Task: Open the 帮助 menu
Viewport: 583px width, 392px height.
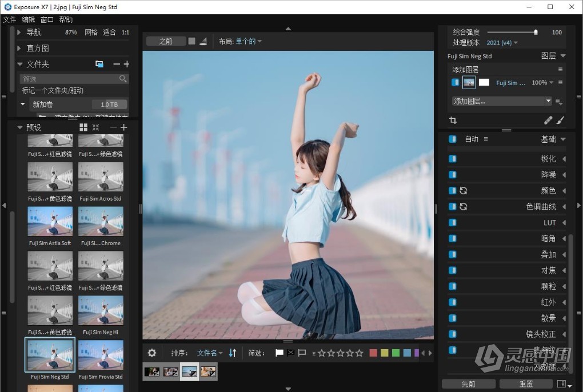Action: [65, 19]
